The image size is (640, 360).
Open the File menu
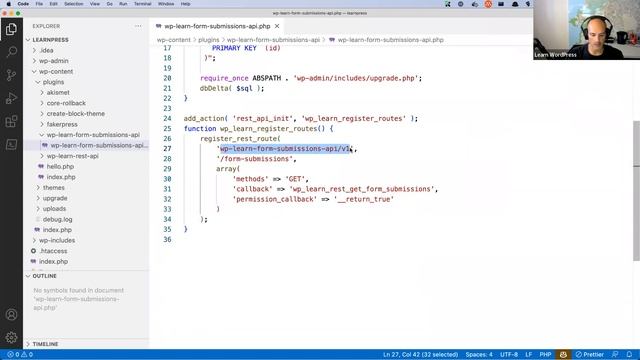[x=39, y=4]
